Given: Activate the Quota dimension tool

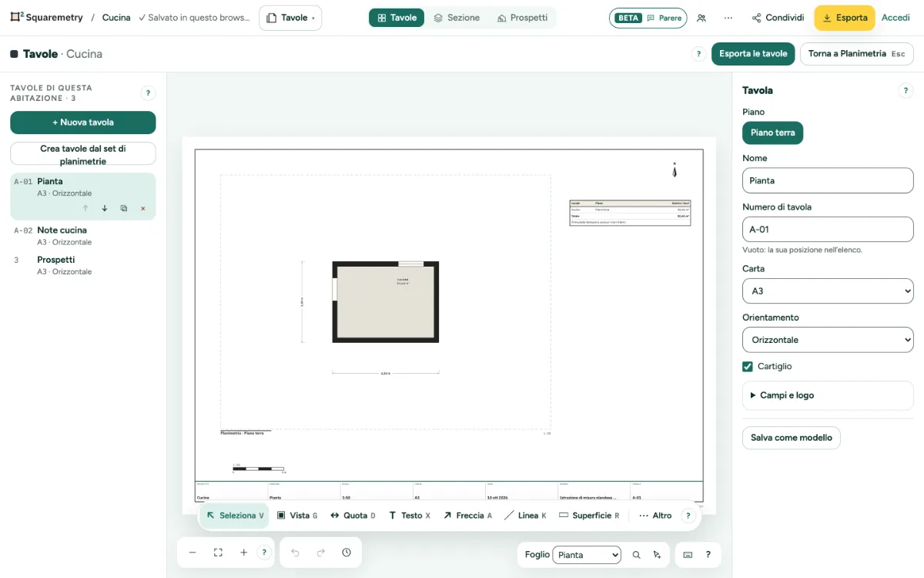Looking at the screenshot, I should point(353,516).
